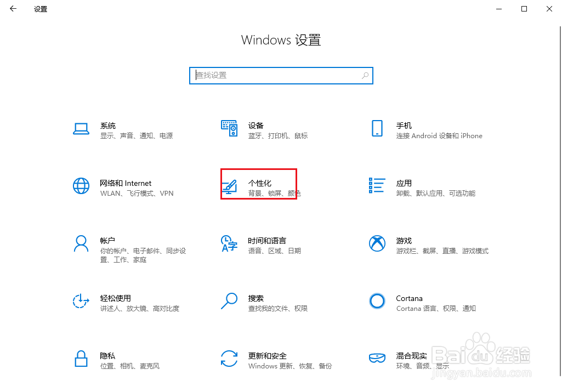
Task: Select the 设置 title in the title bar
Action: pyautogui.click(x=39, y=9)
